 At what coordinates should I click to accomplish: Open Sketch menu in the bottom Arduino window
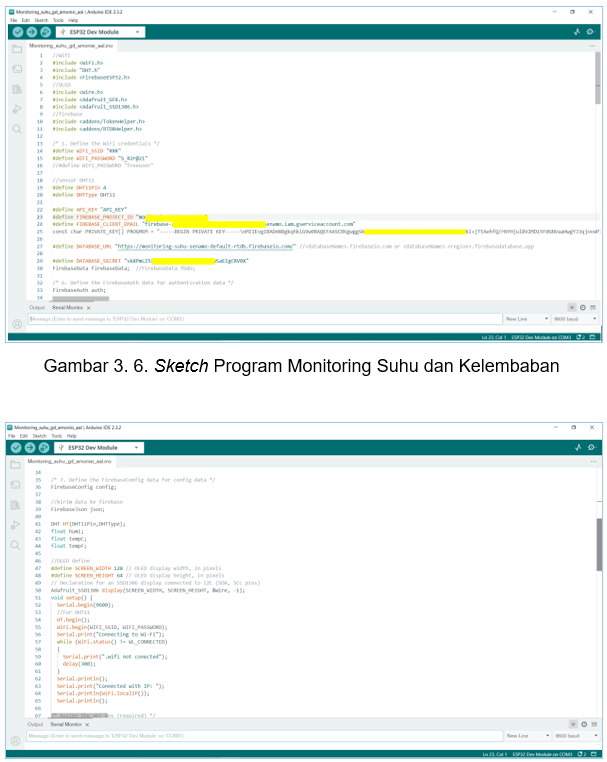pyautogui.click(x=39, y=436)
